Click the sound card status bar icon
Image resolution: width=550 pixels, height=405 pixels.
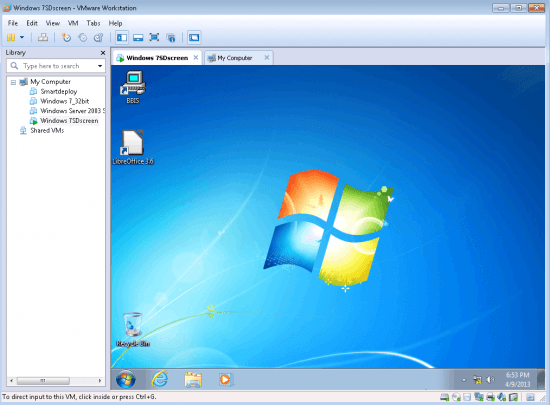tap(502, 397)
